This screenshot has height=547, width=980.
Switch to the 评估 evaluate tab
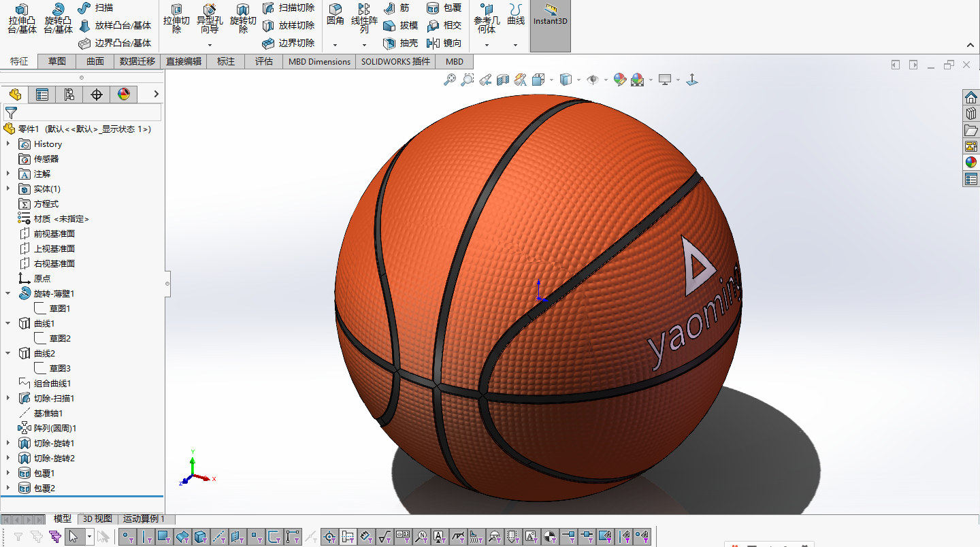coord(264,61)
